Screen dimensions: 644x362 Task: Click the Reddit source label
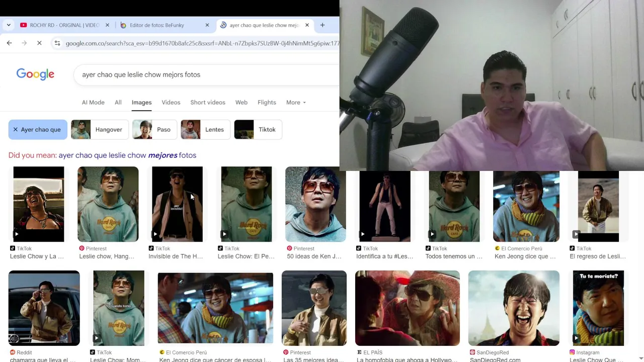point(21,352)
